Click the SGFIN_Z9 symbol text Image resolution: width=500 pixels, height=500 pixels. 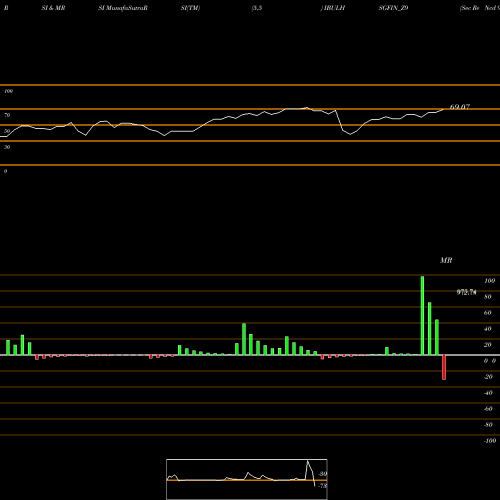point(393,8)
